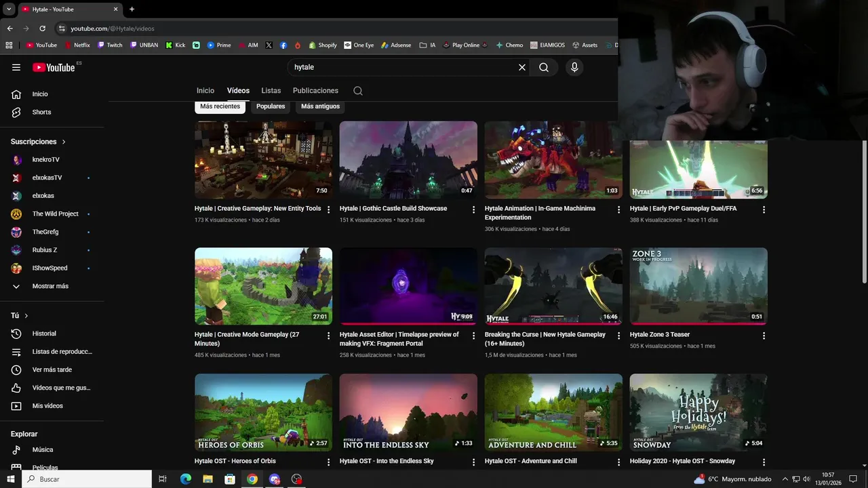Open the IA bookmarks folder
Screen dimensions: 868x488
[x=427, y=45]
